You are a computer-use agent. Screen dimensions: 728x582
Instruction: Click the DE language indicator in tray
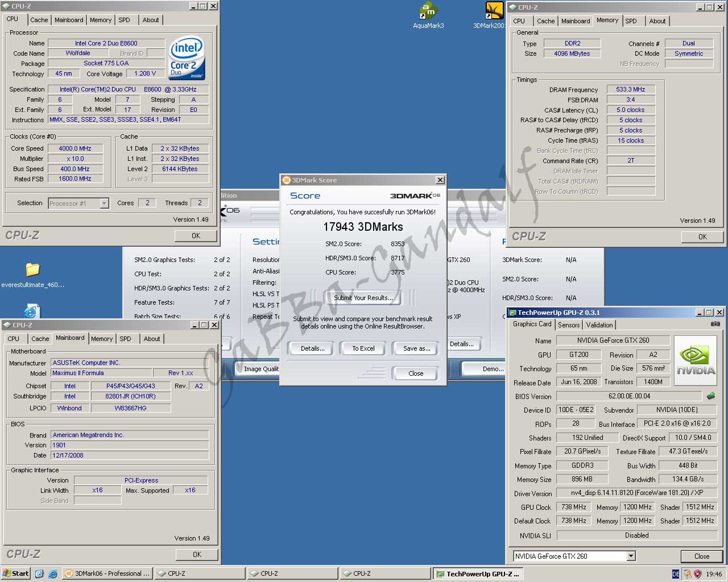click(675, 574)
